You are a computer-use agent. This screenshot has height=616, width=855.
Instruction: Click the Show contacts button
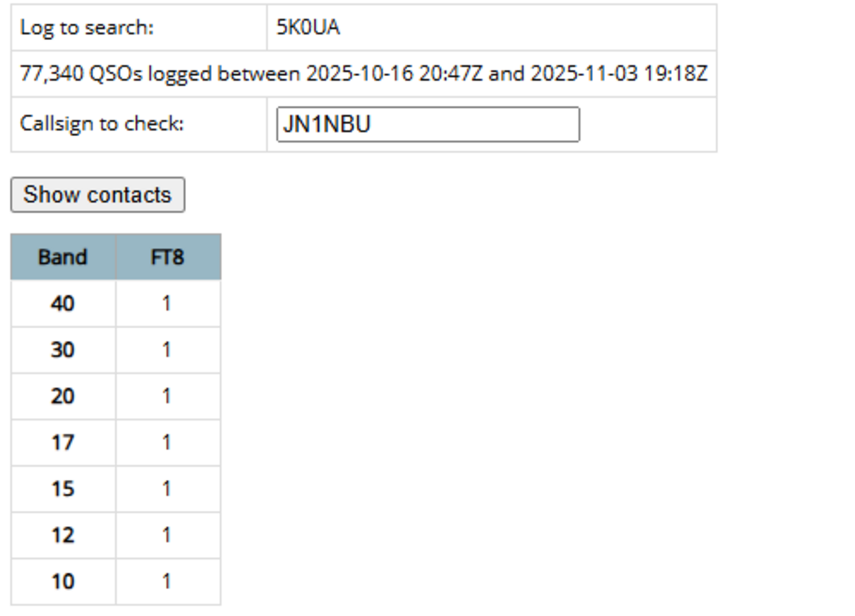[97, 195]
